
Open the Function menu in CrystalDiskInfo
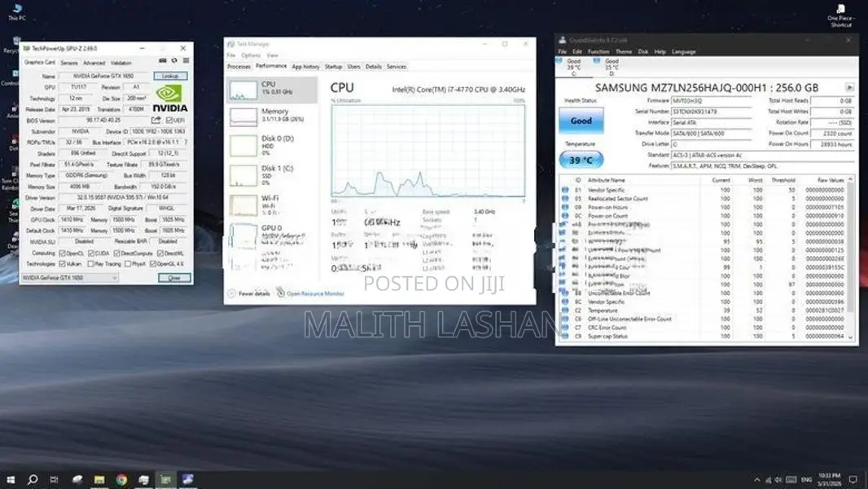point(598,51)
